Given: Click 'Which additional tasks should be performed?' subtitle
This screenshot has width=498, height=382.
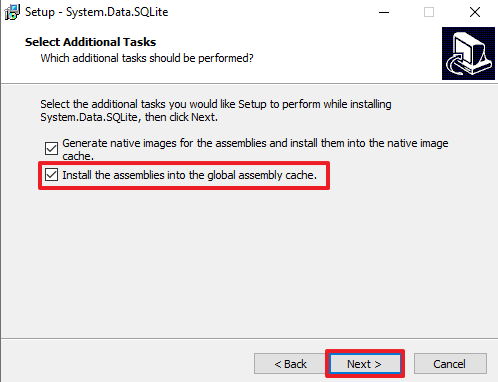Looking at the screenshot, I should coord(147,58).
